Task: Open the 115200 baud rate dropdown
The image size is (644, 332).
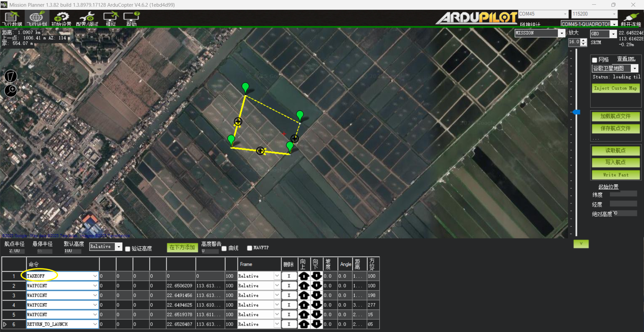Action: 614,14
